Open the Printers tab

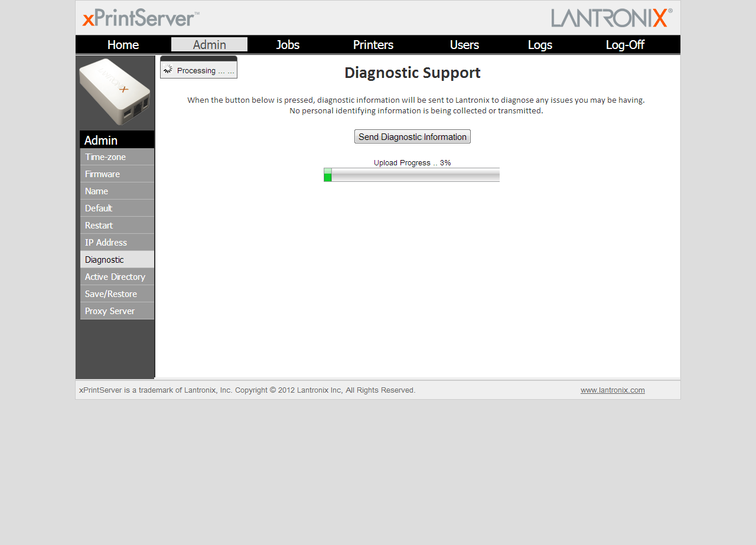(373, 45)
